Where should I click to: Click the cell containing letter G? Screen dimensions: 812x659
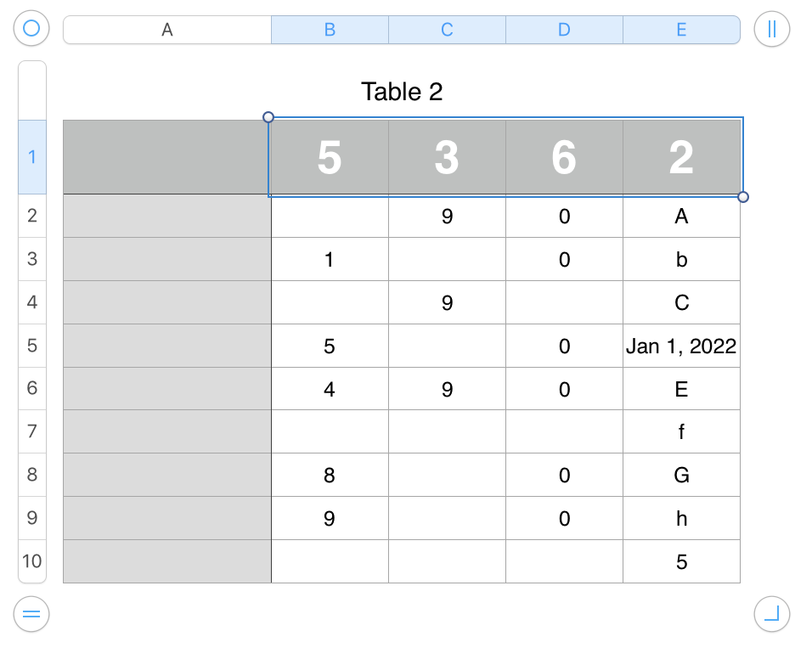681,475
